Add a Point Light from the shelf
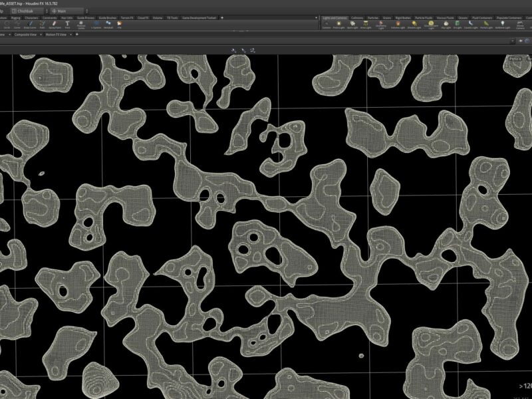 (x=339, y=27)
